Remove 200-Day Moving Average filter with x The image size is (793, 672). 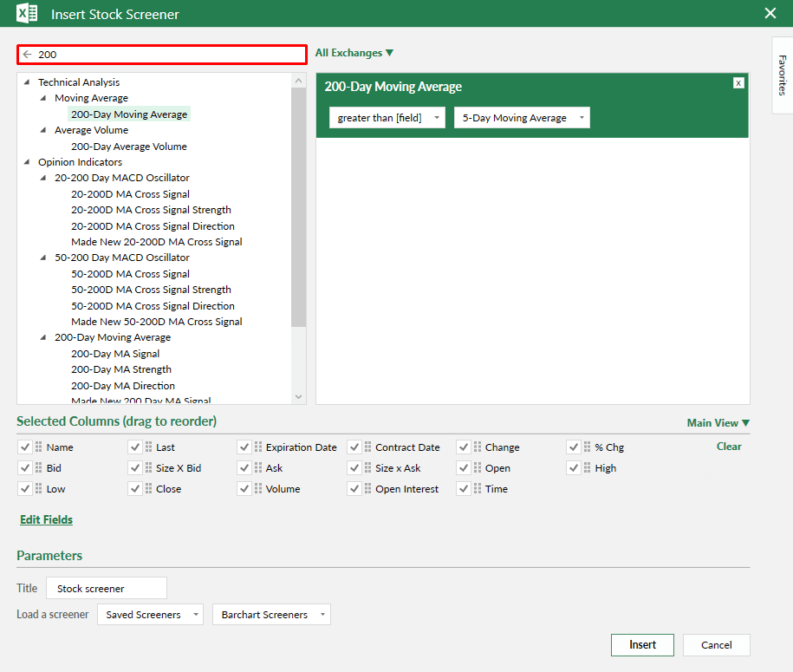pos(738,83)
